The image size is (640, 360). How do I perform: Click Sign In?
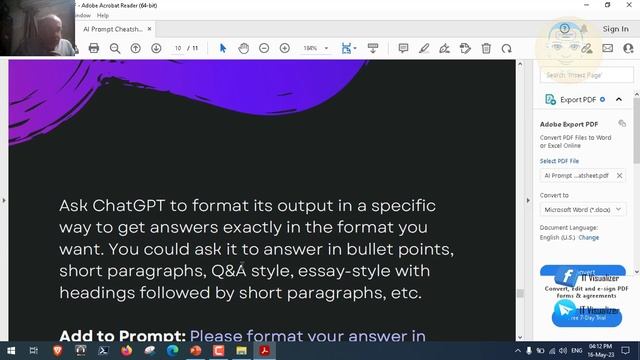coord(616,29)
